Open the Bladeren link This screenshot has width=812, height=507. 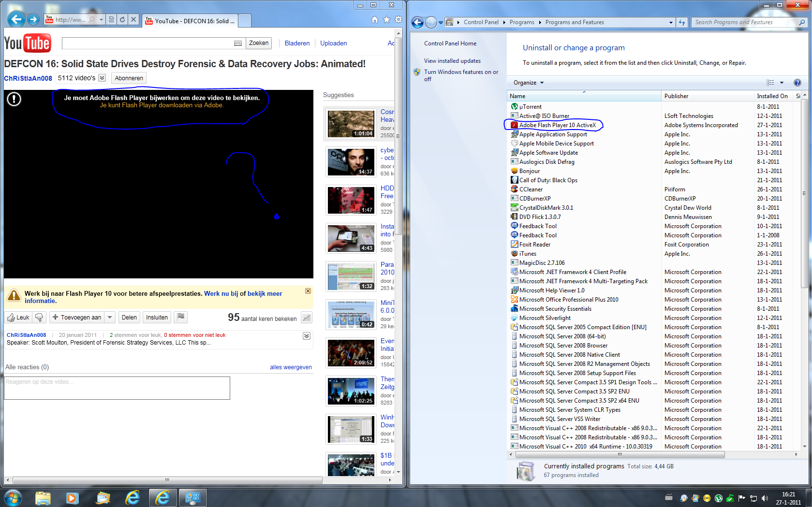[x=297, y=43]
